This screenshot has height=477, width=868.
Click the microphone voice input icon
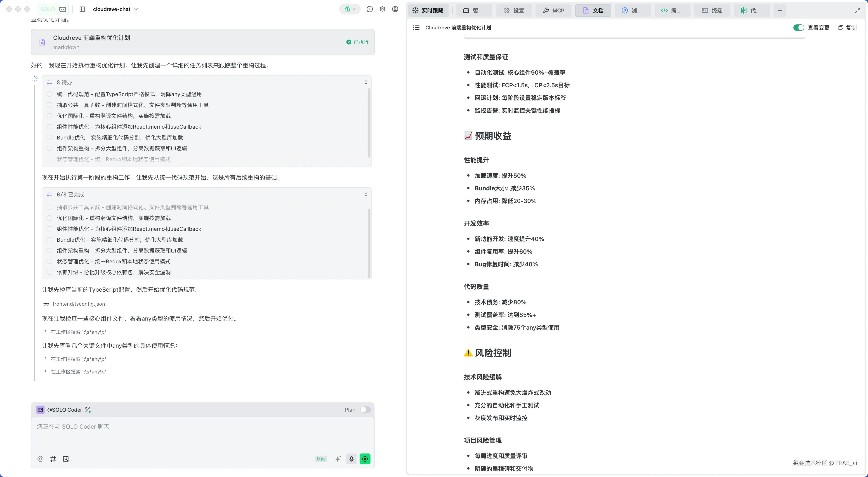click(351, 459)
